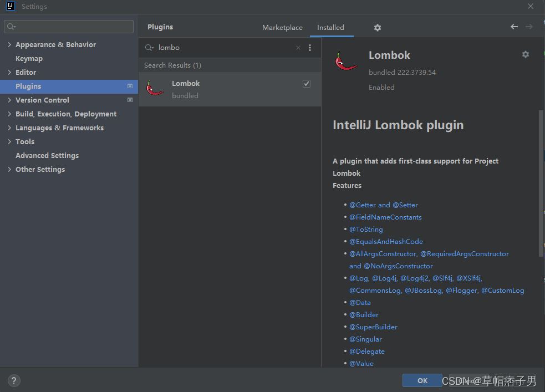Expand the Appearance & Behavior section
Image resolution: width=545 pixels, height=392 pixels.
point(9,44)
